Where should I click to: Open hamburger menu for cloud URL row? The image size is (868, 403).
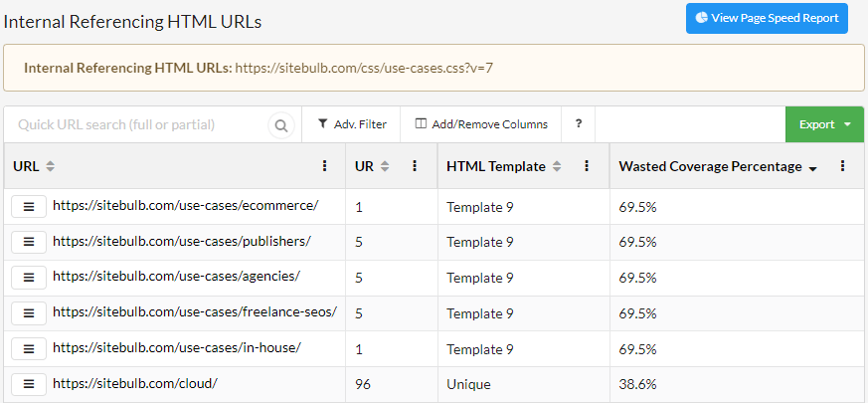click(29, 384)
